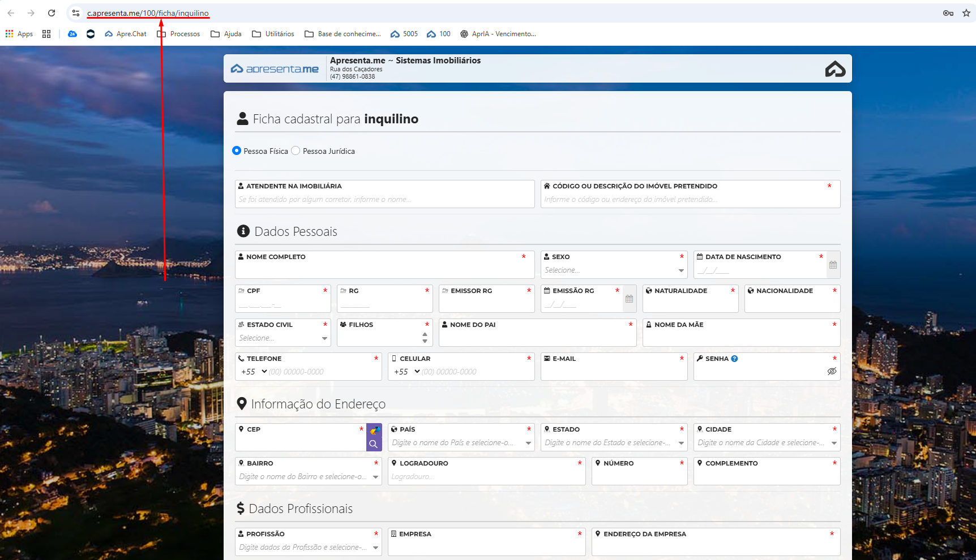Increase the Filhos number stepper

425,334
